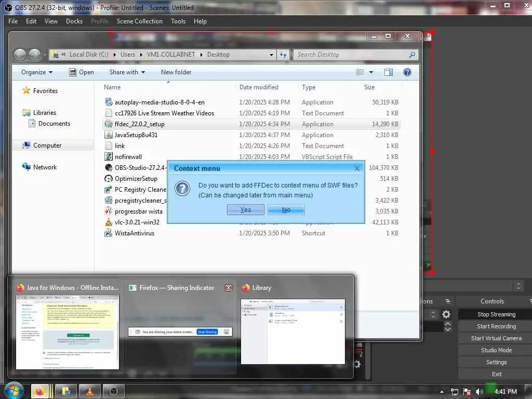
Task: Click Exit in OBS Controls
Action: point(496,374)
